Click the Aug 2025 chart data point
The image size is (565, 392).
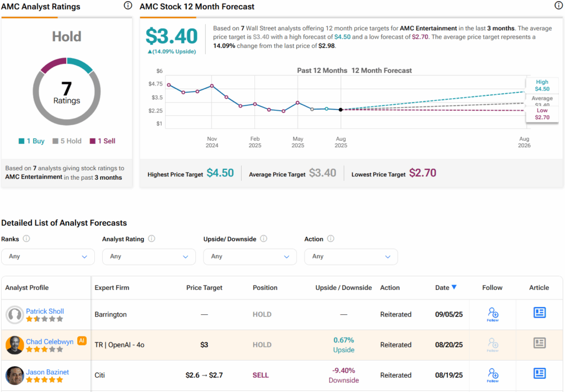point(340,110)
